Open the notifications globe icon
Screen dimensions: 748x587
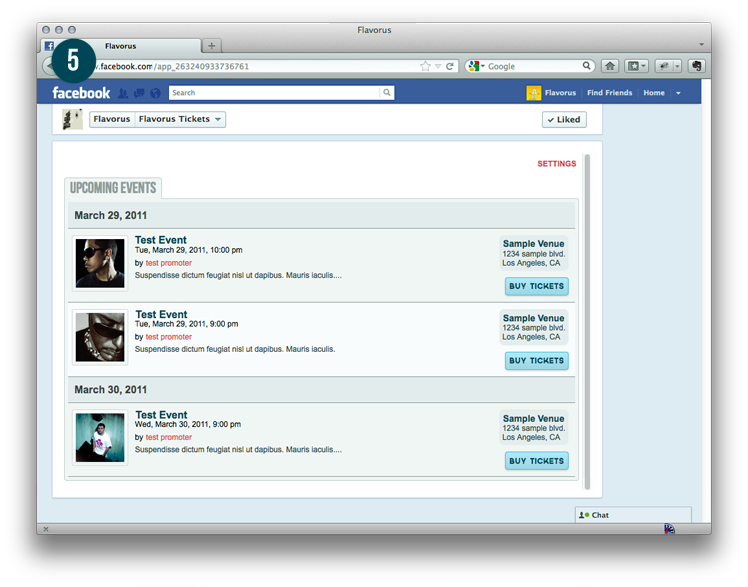(156, 93)
